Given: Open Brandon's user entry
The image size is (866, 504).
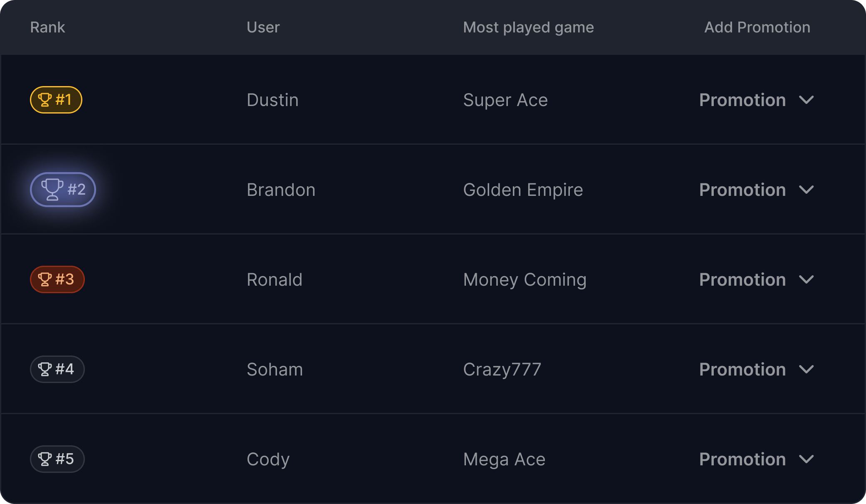Looking at the screenshot, I should point(281,190).
